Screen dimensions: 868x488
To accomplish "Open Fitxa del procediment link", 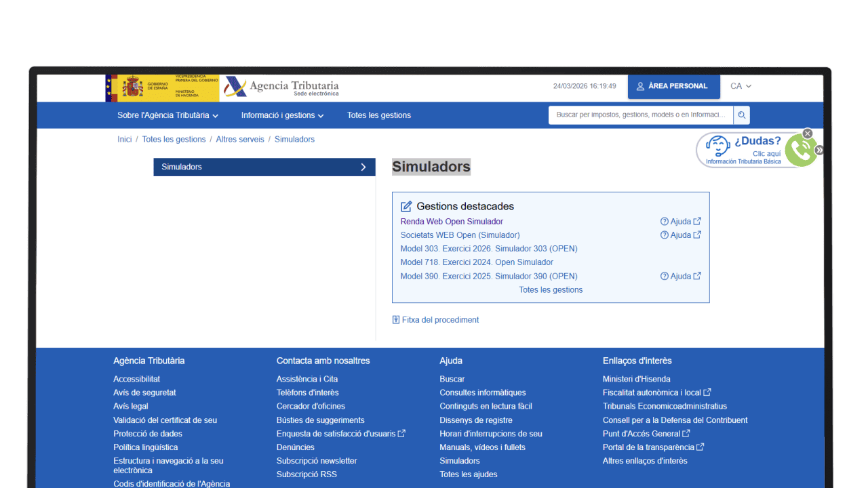I will [439, 320].
